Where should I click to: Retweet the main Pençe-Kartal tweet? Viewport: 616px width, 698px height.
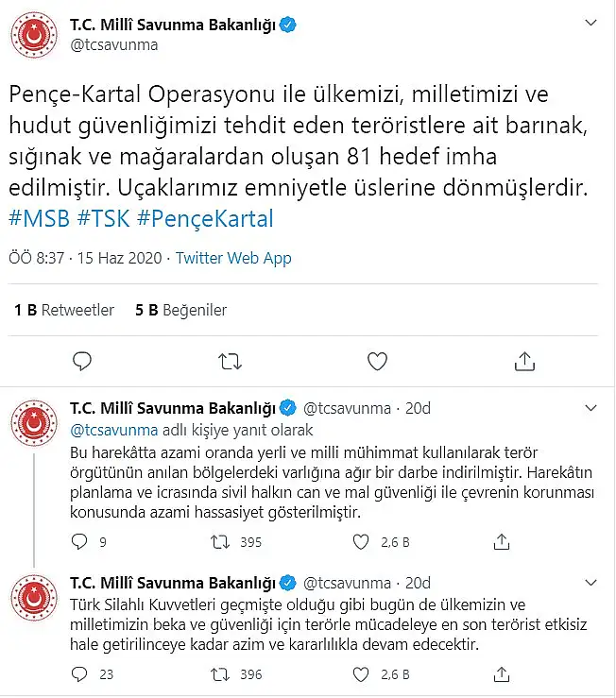click(x=230, y=362)
